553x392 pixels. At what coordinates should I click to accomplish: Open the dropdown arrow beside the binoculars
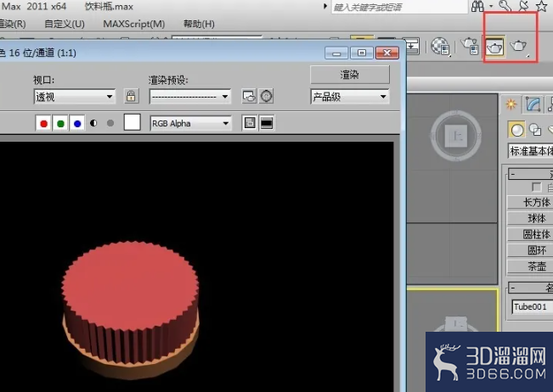[491, 6]
